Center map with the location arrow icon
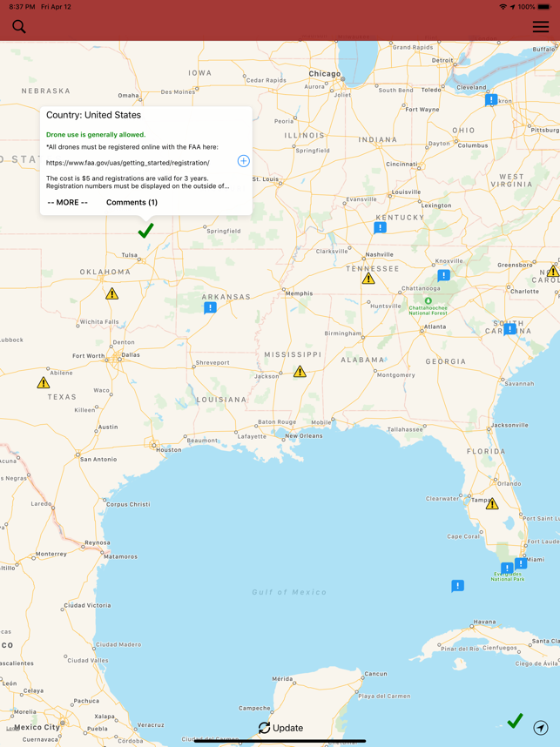 click(x=541, y=728)
